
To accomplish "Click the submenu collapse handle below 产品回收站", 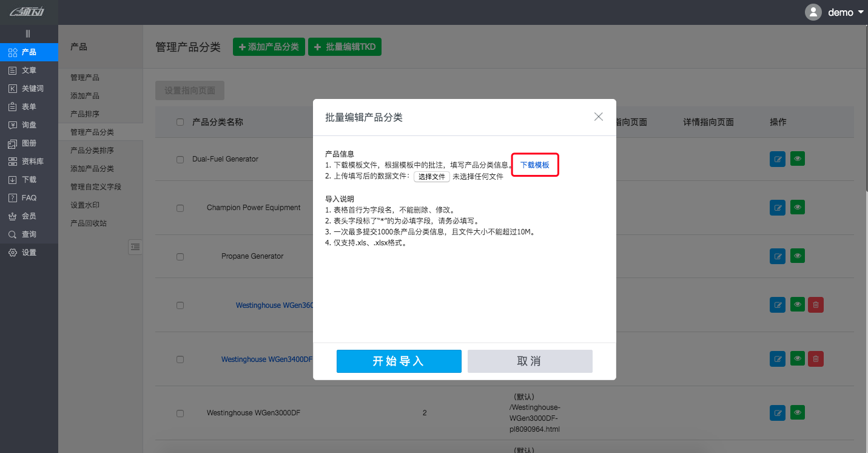I will tap(135, 247).
